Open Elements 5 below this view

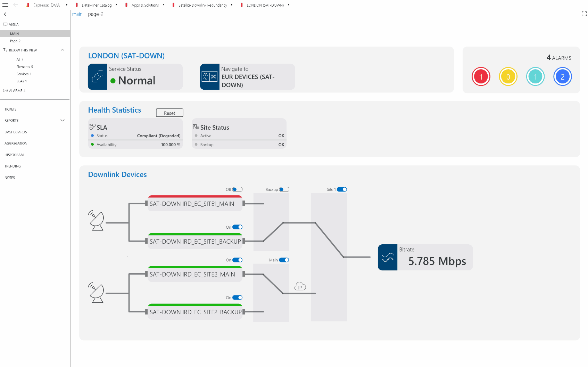[x=25, y=67]
